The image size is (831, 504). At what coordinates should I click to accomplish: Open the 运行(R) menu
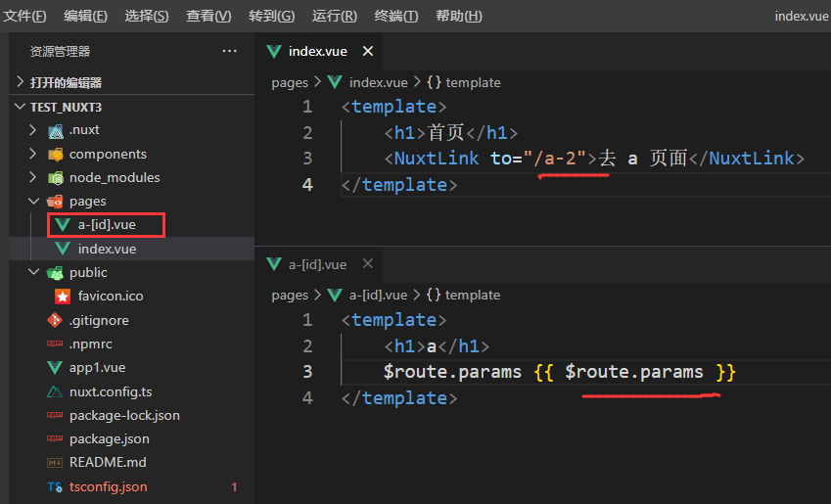[x=335, y=16]
